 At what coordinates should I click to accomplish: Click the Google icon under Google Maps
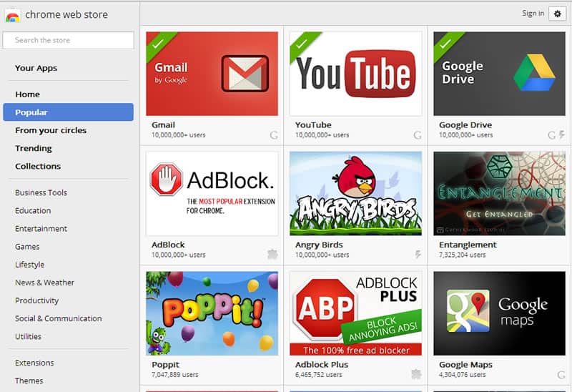(561, 374)
